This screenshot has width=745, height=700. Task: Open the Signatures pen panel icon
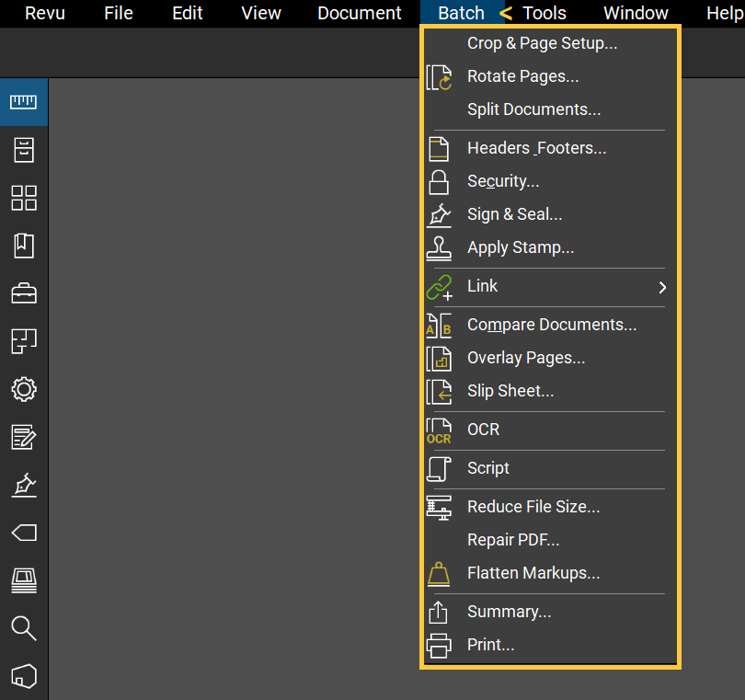click(x=24, y=485)
